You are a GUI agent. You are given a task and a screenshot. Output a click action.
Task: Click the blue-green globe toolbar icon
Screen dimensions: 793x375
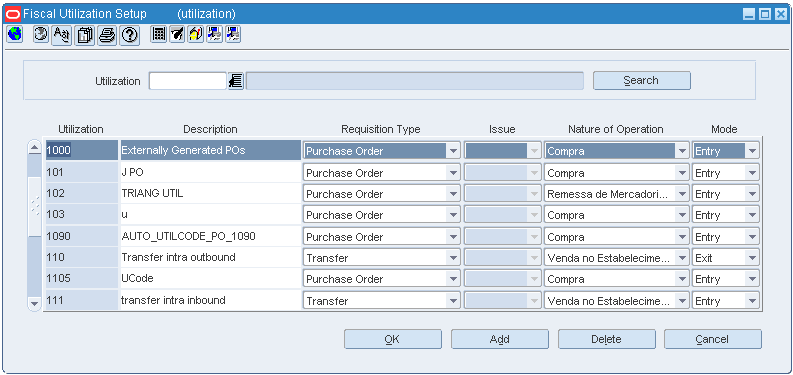coord(15,34)
